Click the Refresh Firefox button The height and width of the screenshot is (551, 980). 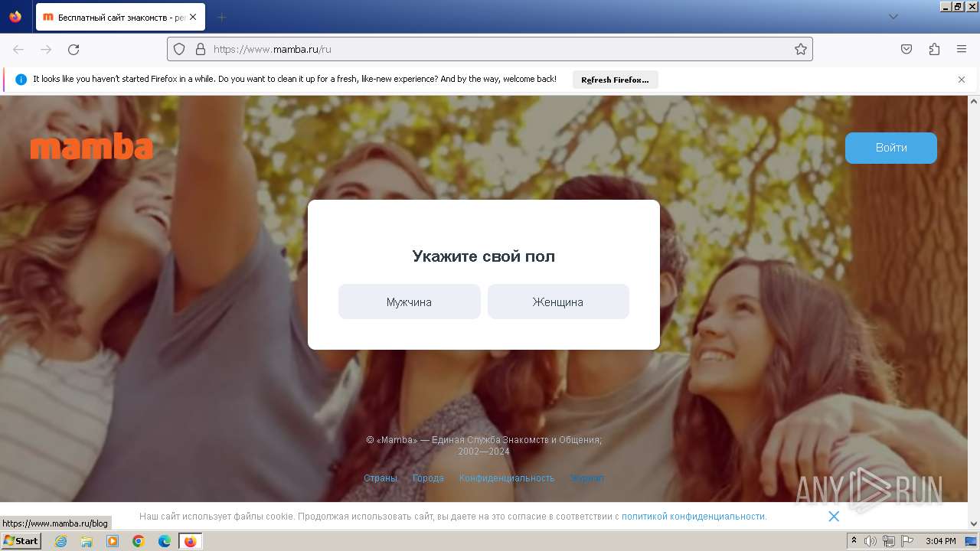(615, 80)
